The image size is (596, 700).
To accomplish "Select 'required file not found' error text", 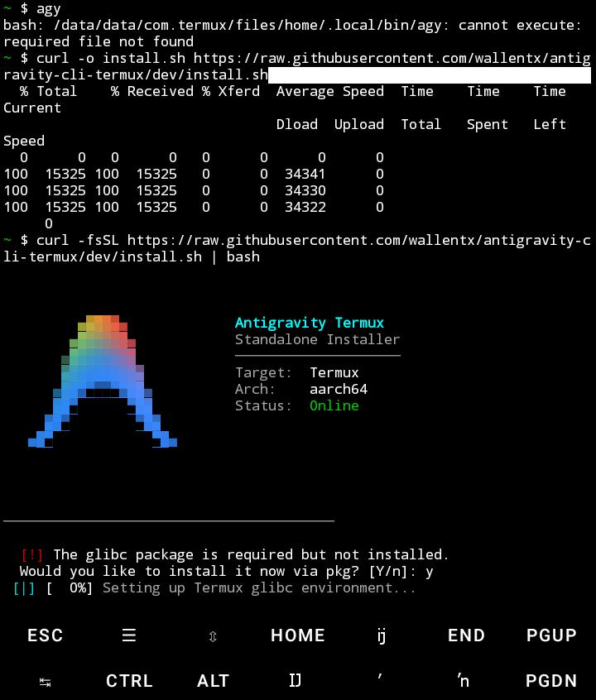I will tap(99, 41).
